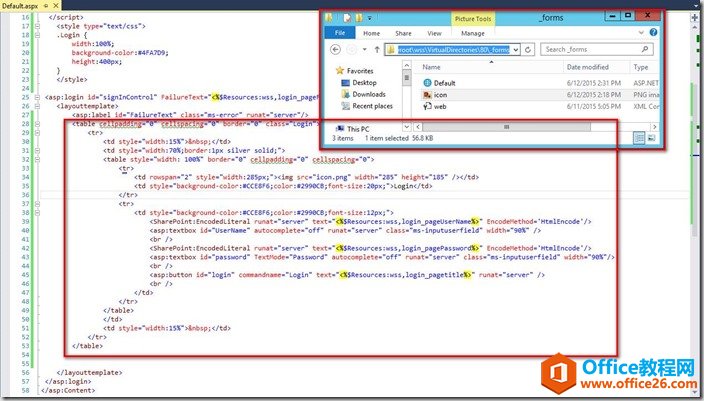Switch to large icons view in Explorer

point(651,138)
